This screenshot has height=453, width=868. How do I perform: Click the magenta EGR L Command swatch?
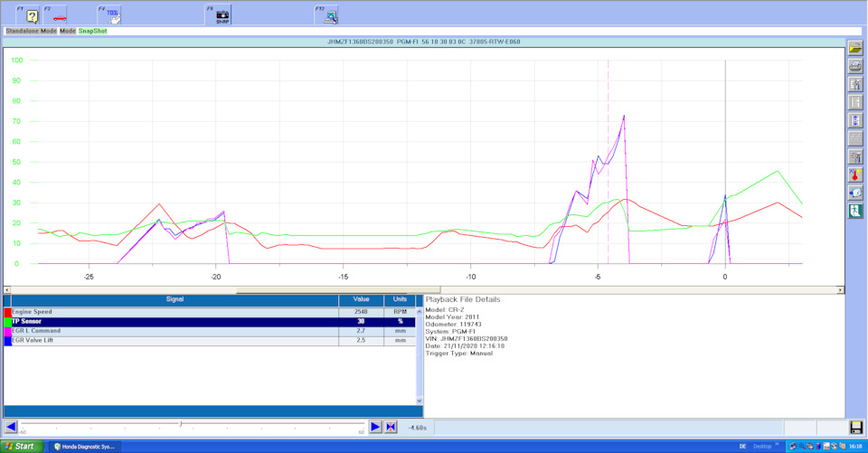8,331
